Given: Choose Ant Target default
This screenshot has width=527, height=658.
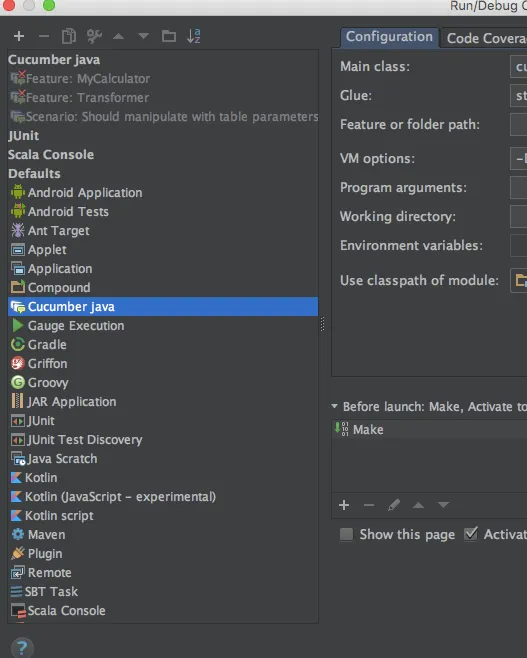Looking at the screenshot, I should [163, 230].
